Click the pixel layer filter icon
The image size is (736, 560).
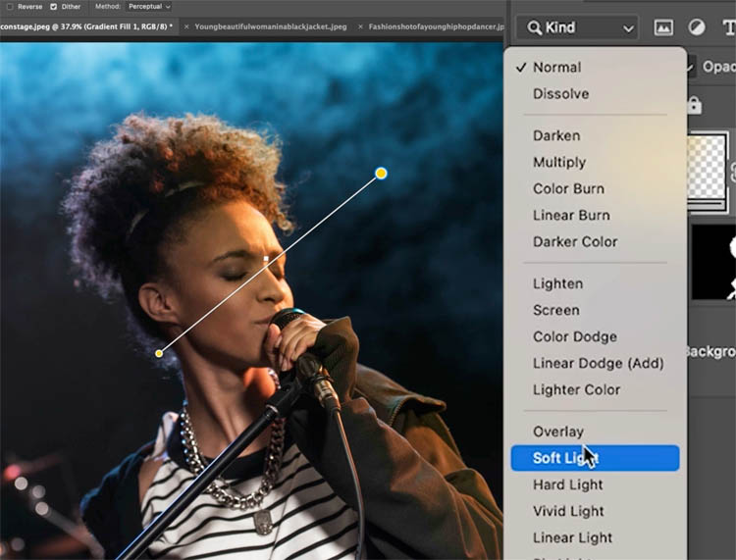(x=663, y=27)
